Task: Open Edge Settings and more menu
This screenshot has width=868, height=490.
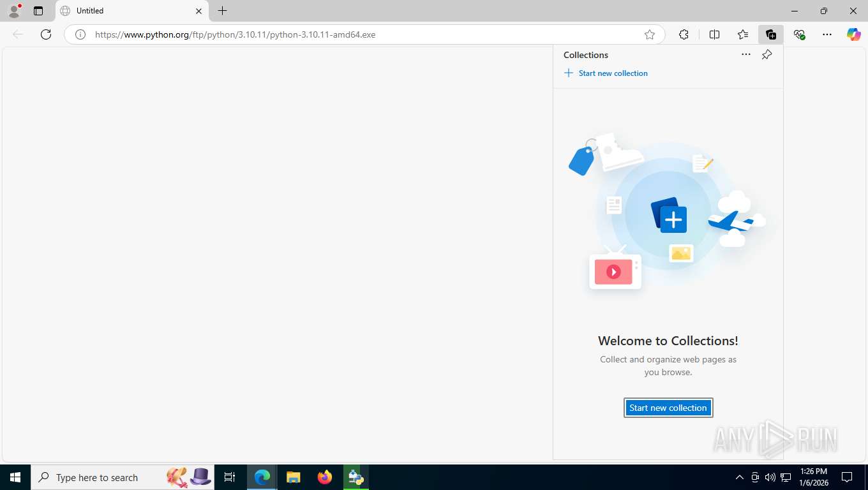Action: [x=827, y=34]
